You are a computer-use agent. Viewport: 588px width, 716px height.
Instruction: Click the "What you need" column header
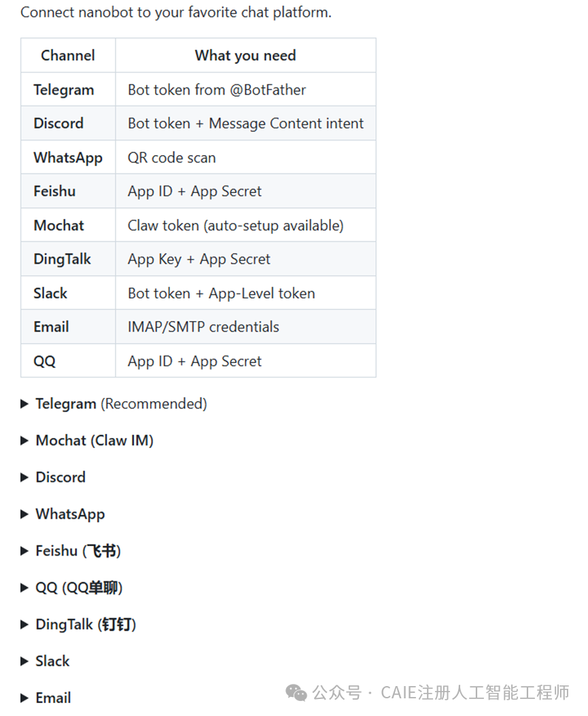[x=245, y=56]
